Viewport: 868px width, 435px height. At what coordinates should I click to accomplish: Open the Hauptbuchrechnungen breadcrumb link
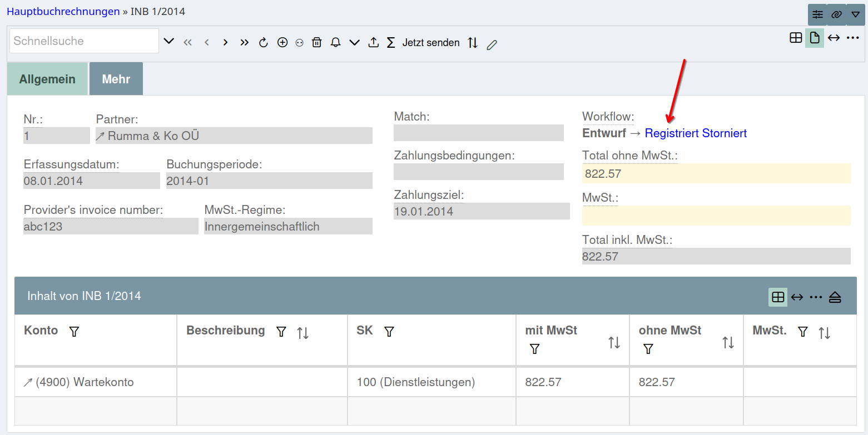pyautogui.click(x=63, y=12)
